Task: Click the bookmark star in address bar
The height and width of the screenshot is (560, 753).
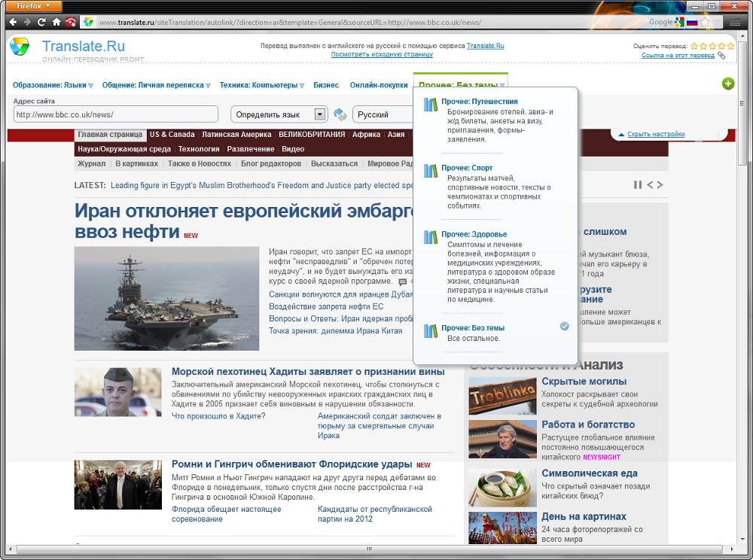Action: click(705, 22)
